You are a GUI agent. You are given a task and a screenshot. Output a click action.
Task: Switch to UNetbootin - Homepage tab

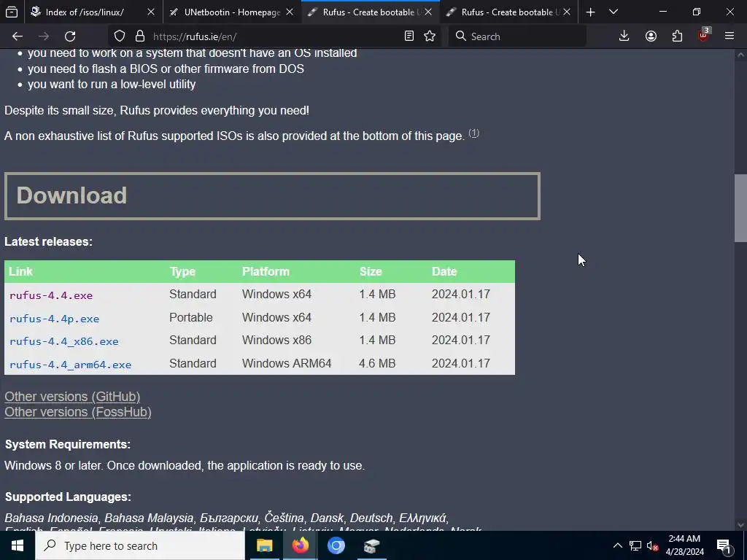(233, 12)
